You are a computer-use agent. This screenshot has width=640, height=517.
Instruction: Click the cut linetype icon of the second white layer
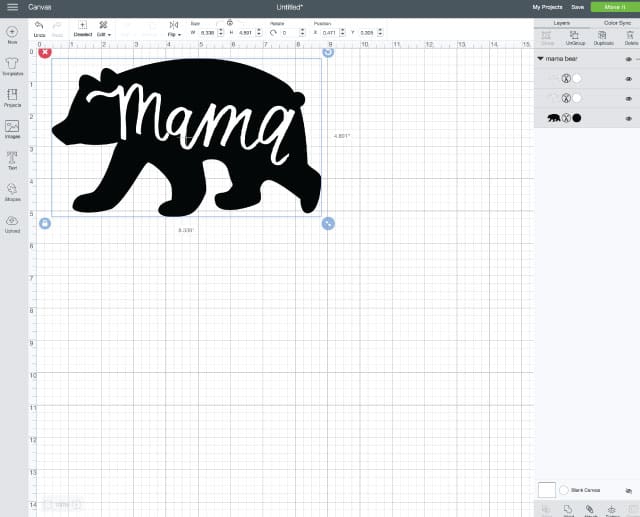(x=566, y=98)
